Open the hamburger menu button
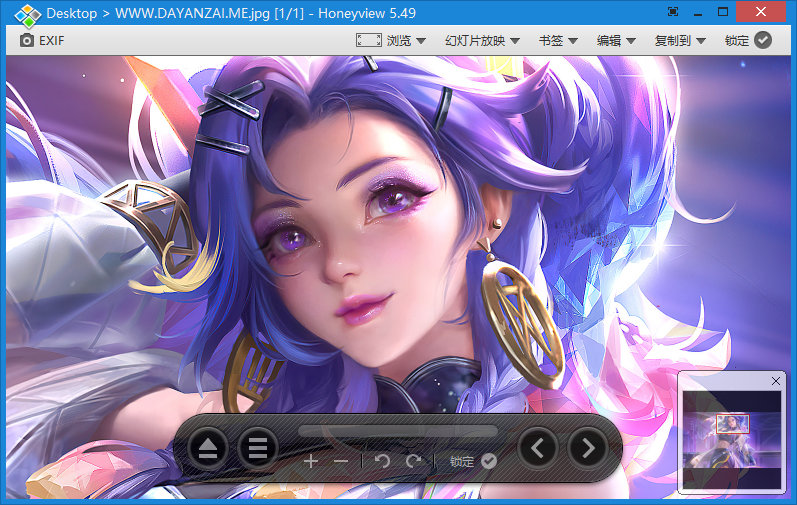The image size is (797, 505). point(258,448)
